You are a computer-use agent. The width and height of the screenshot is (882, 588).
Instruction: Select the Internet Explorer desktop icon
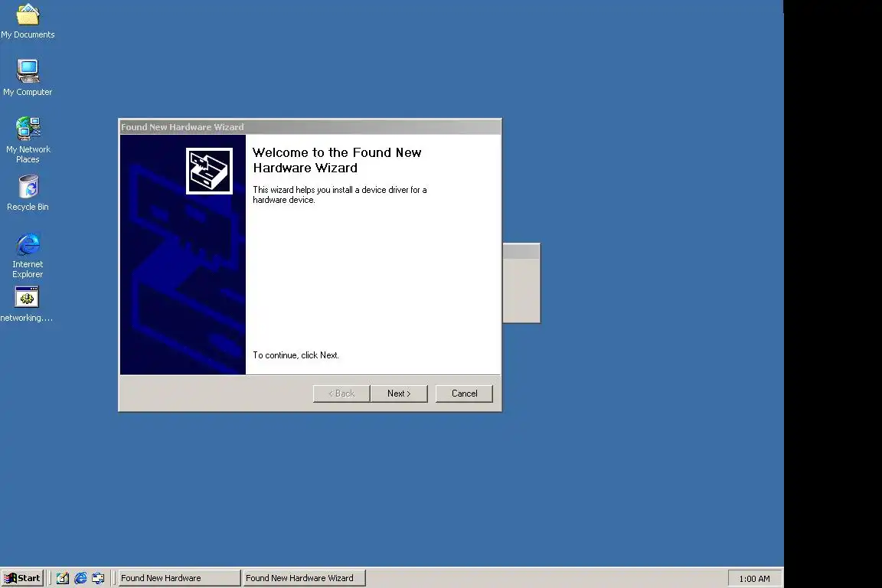tap(28, 255)
